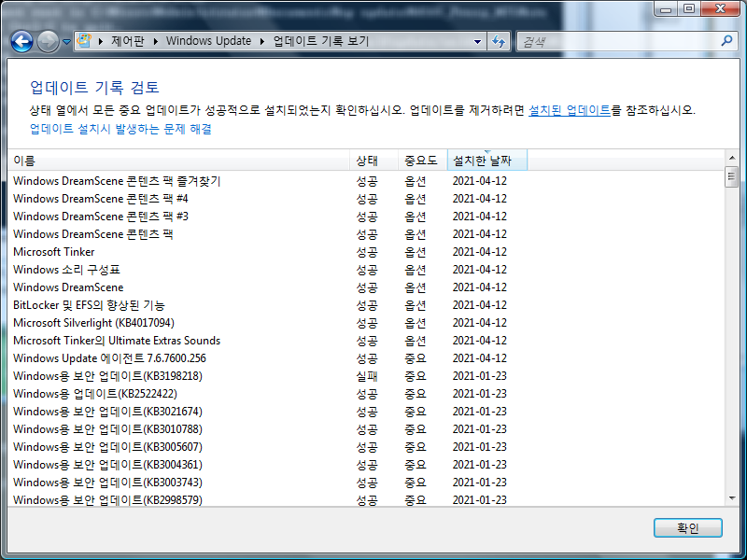Open recent pages dropdown beside nav arrows
This screenshot has height=560, width=747.
[66, 42]
